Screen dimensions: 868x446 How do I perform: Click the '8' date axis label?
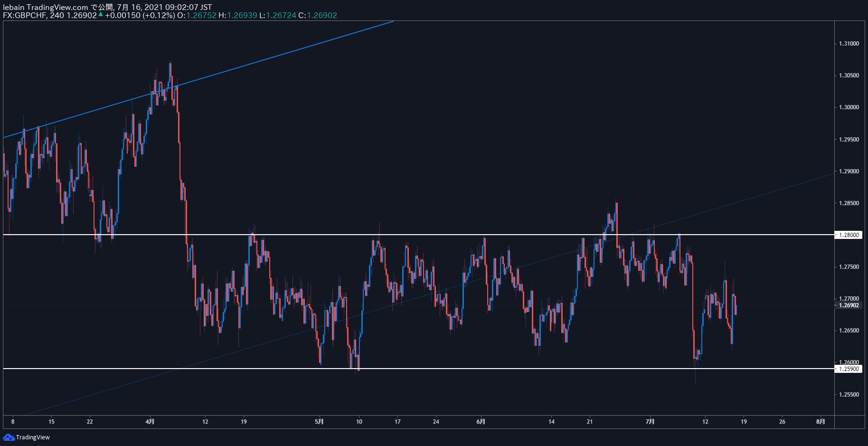[13, 421]
